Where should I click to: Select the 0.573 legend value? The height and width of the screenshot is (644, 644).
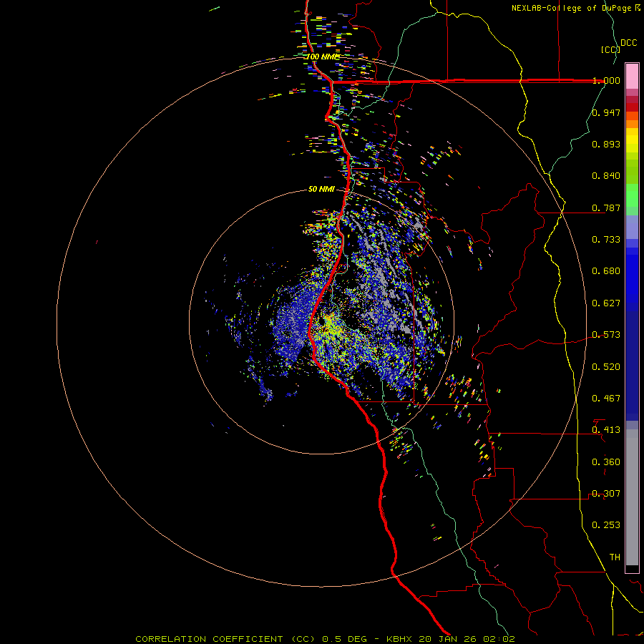[606, 335]
